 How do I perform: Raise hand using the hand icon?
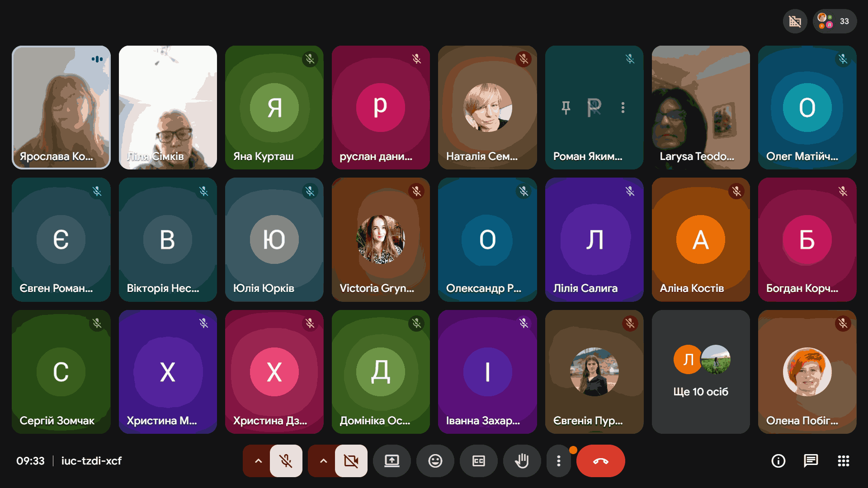[522, 461]
